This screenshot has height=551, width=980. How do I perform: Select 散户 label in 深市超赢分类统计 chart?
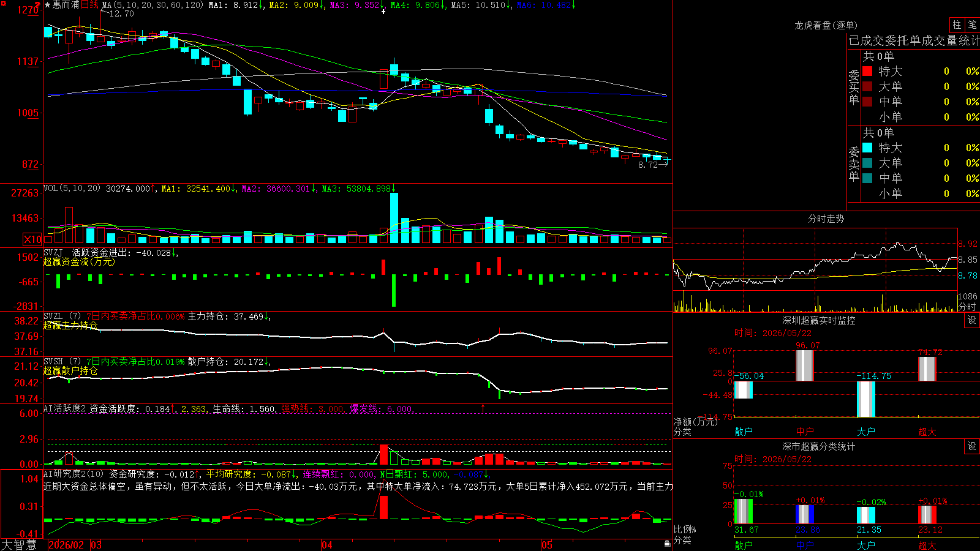[x=744, y=545]
